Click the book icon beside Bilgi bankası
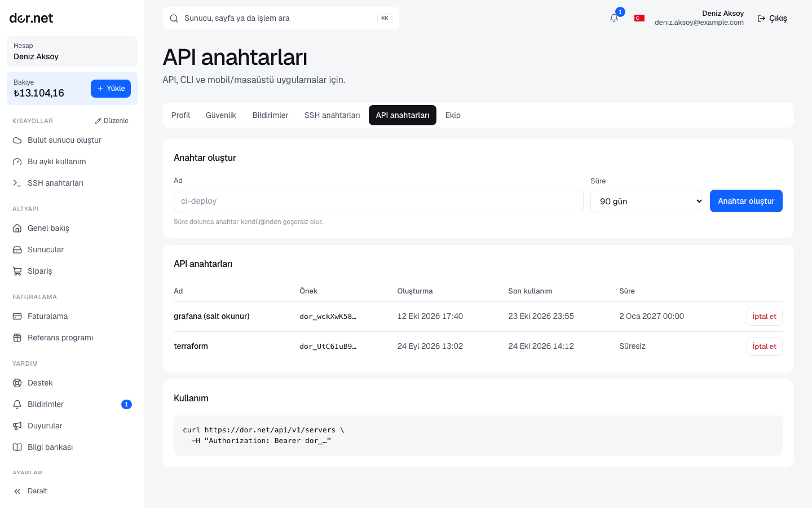The image size is (812, 508). [x=17, y=447]
